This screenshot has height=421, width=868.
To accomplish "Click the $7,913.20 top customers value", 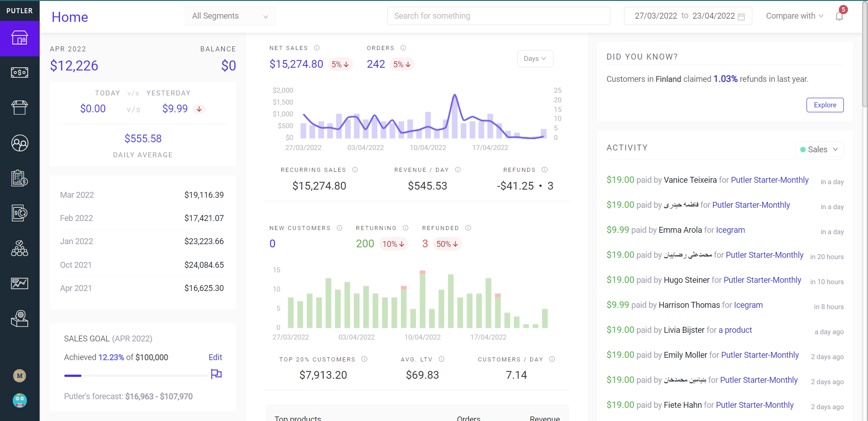I will pos(323,375).
